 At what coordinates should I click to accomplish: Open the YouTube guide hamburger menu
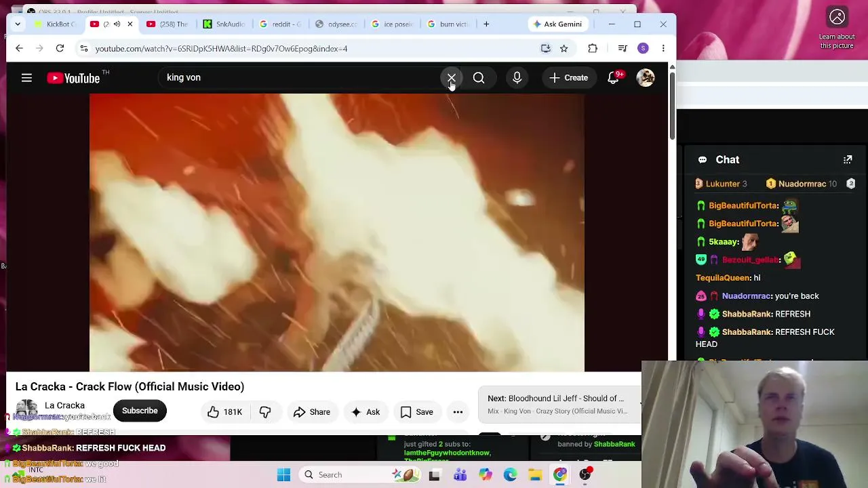[x=26, y=78]
